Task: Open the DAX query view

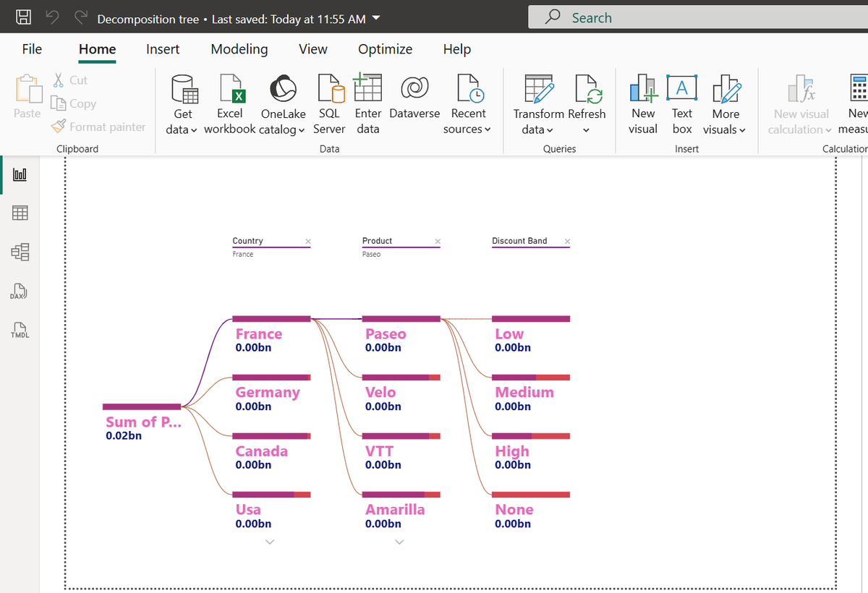Action: coord(18,292)
